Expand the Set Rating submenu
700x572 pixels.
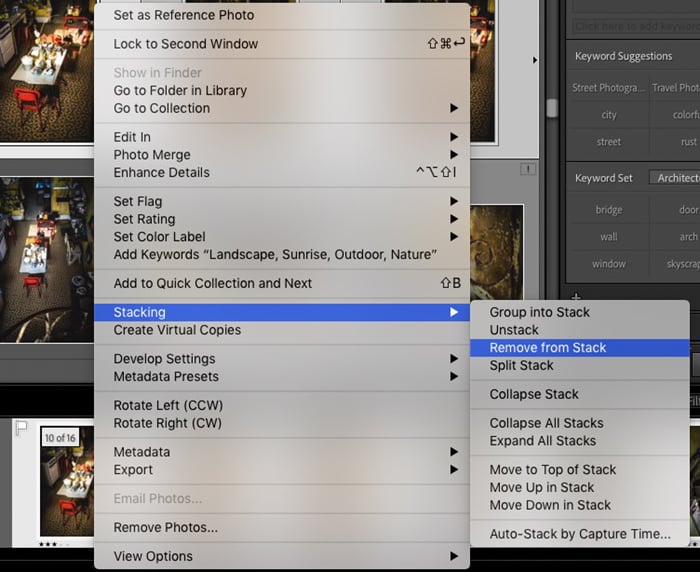pyautogui.click(x=282, y=219)
